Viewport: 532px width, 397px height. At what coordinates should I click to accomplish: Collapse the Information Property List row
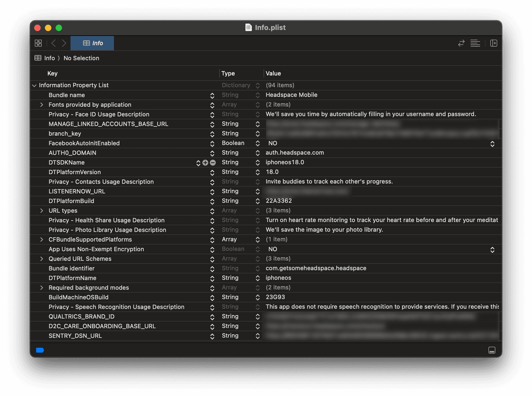(34, 85)
